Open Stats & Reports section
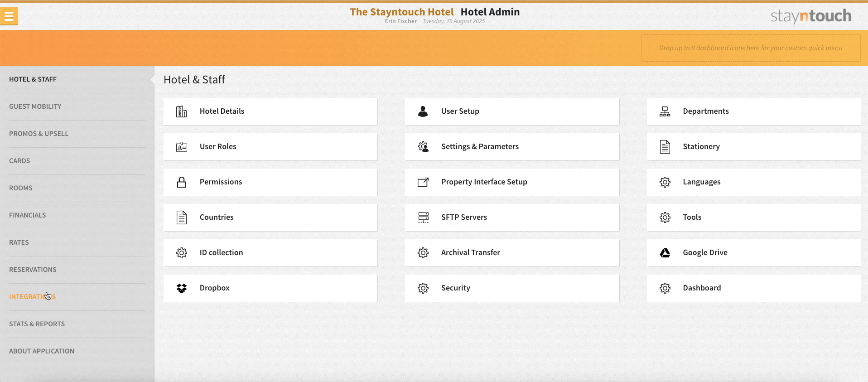The width and height of the screenshot is (868, 382). (37, 324)
